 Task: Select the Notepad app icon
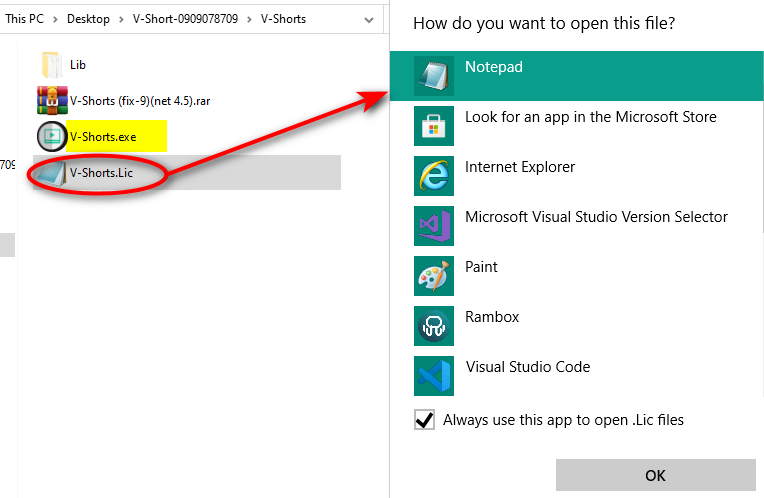[434, 76]
